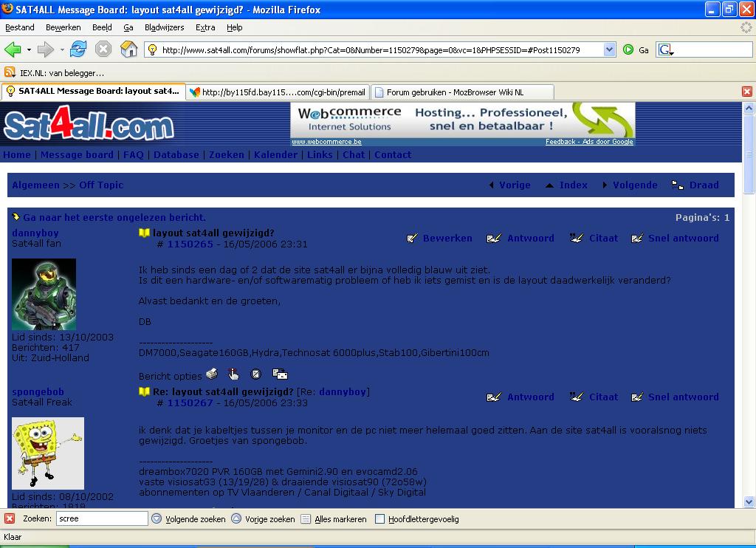Click the Volgende zoeken icon

[x=157, y=518]
